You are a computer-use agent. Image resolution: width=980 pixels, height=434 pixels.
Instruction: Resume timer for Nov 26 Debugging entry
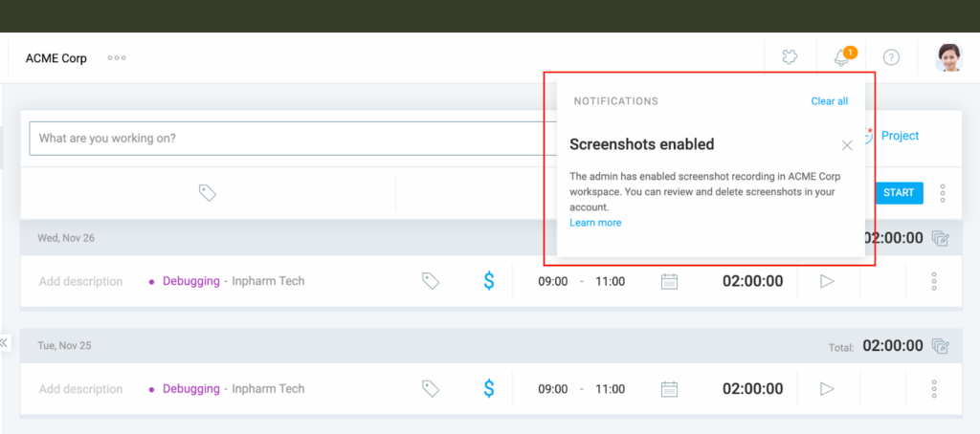point(828,281)
